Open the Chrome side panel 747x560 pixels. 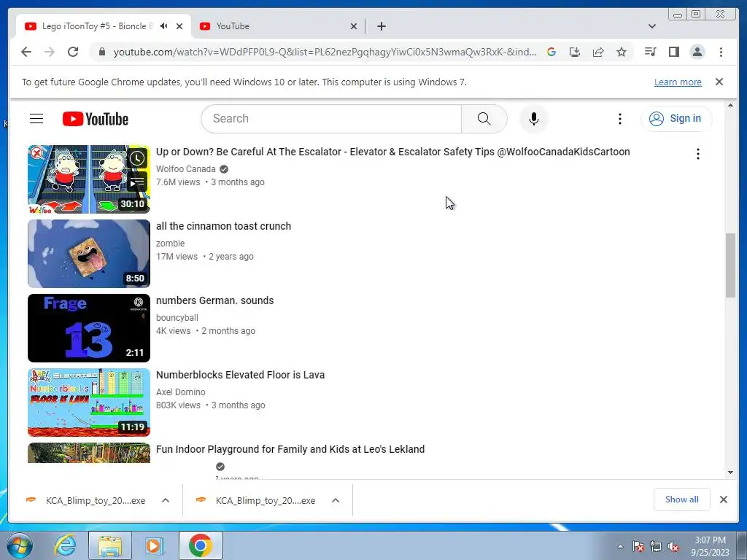coord(673,52)
